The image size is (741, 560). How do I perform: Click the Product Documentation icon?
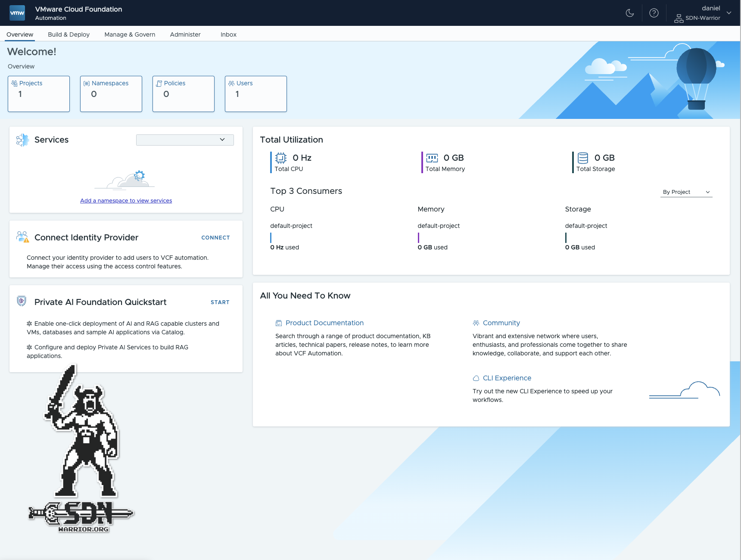tap(278, 323)
